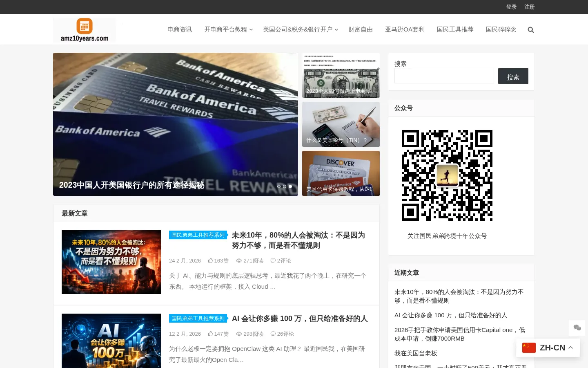Open the 电商资讯 menu item
This screenshot has height=368, width=588.
point(180,29)
